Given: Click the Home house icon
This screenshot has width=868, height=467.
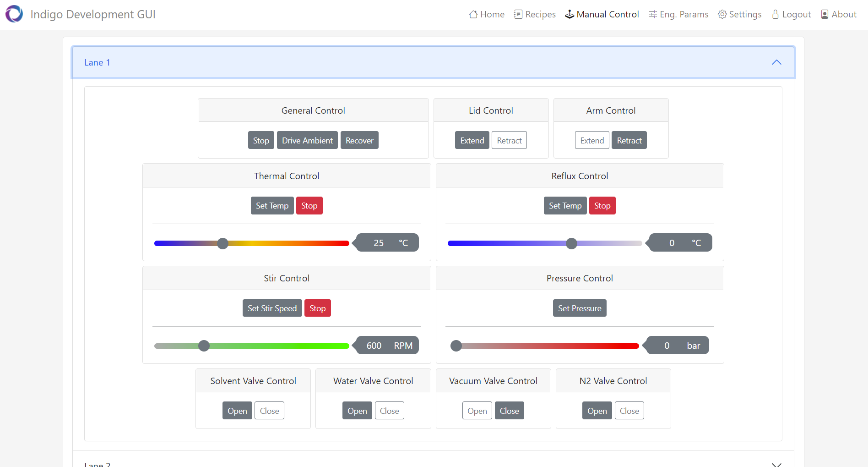Looking at the screenshot, I should click(x=473, y=15).
